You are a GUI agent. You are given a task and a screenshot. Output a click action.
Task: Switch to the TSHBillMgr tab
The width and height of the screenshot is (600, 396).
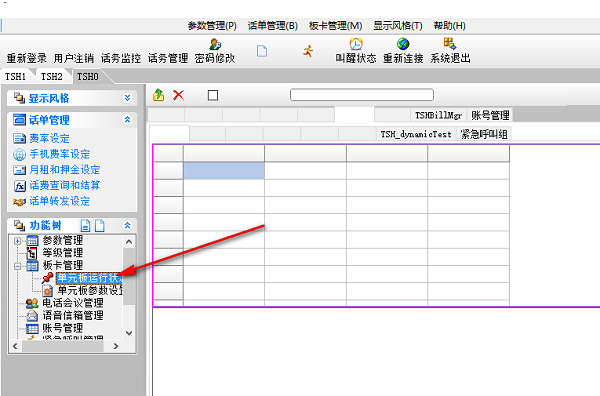(439, 115)
